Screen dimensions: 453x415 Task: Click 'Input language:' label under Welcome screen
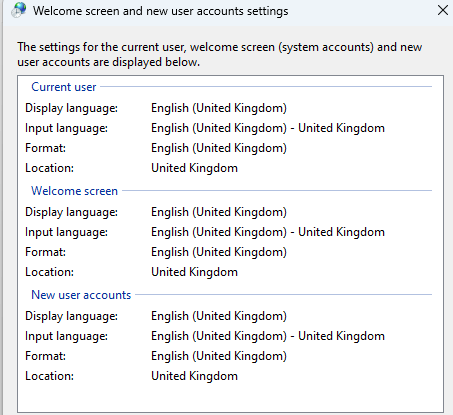point(66,232)
